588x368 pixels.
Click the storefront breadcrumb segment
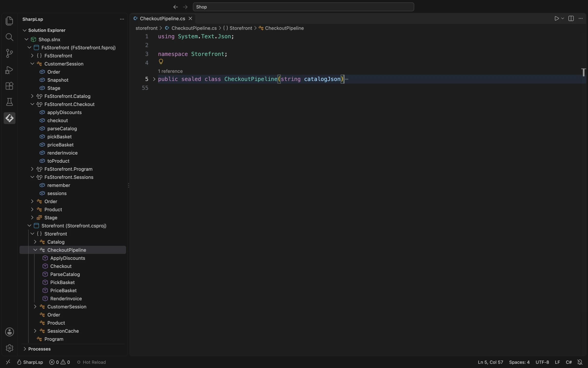pos(147,28)
